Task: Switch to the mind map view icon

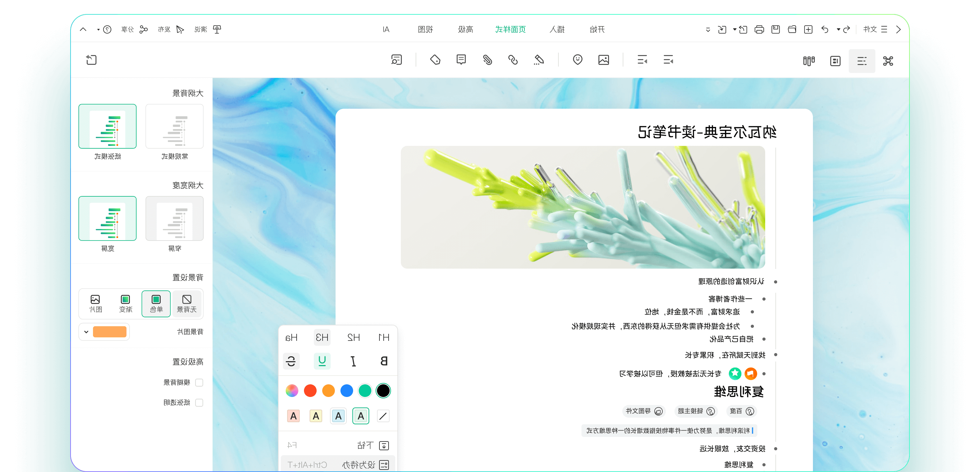Action: click(888, 61)
